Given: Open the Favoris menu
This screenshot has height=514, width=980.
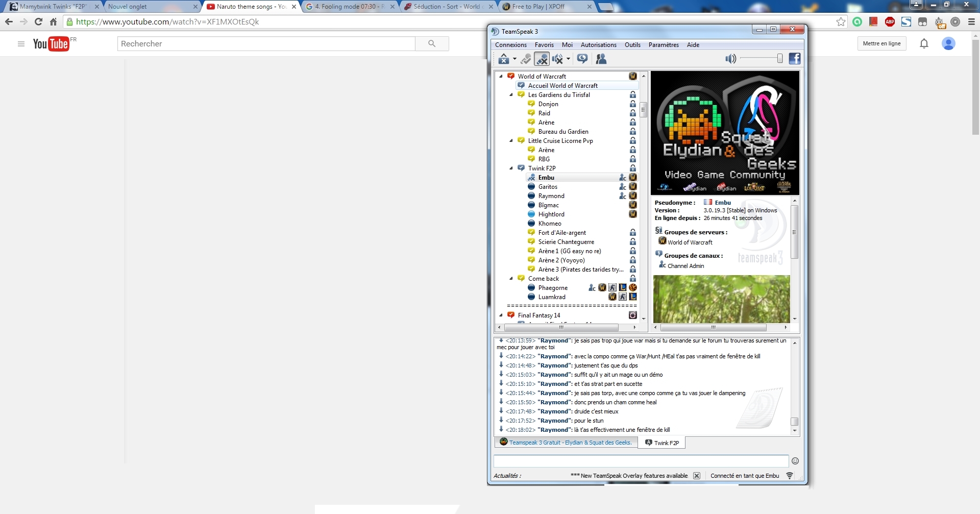Looking at the screenshot, I should tap(544, 45).
